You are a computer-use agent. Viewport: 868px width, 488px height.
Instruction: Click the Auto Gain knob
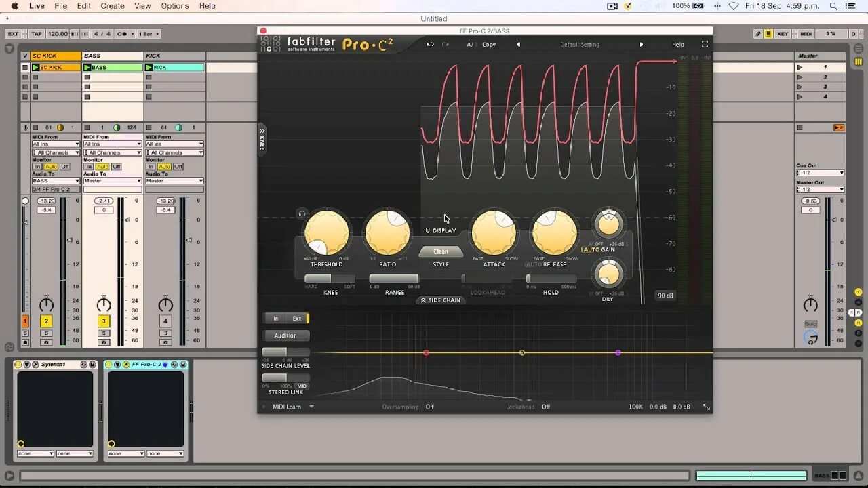(608, 223)
